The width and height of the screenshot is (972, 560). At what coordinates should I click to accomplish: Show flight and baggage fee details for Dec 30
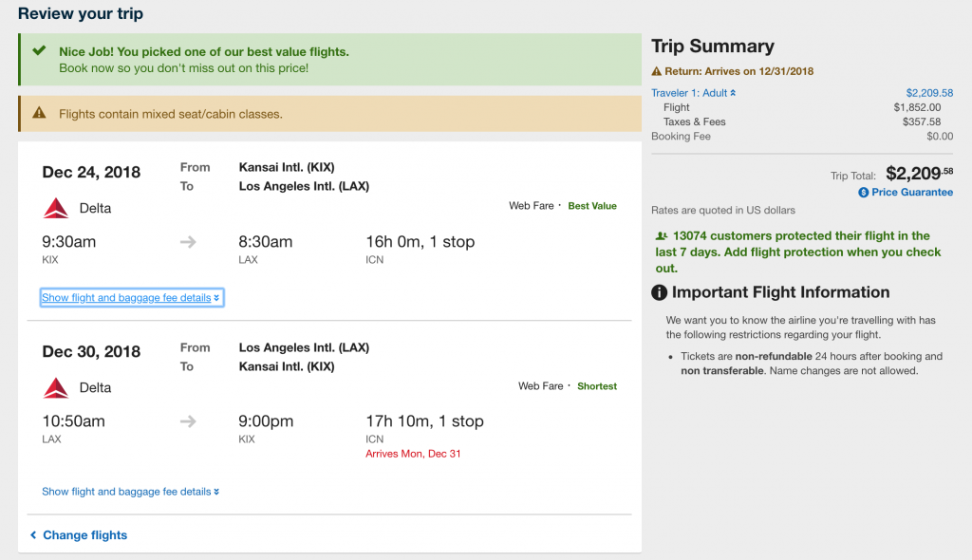tap(130, 492)
